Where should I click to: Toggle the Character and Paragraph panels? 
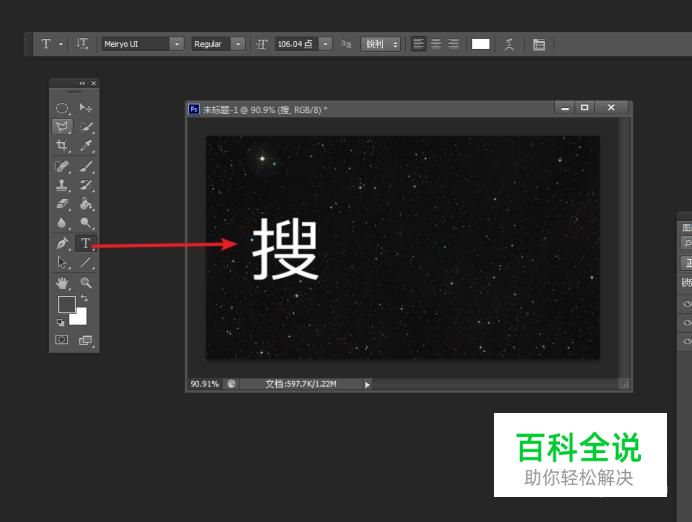538,44
